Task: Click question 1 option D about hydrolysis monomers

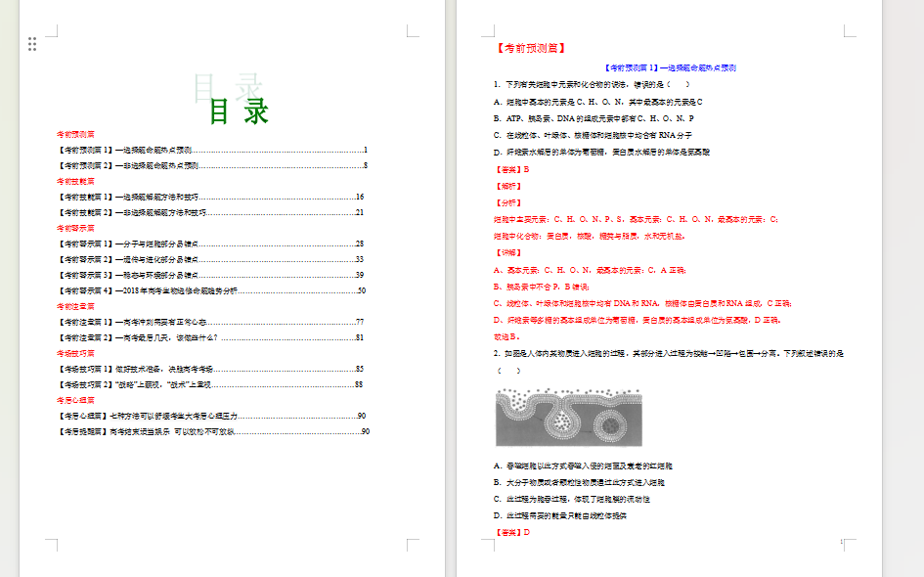Action: click(601, 152)
